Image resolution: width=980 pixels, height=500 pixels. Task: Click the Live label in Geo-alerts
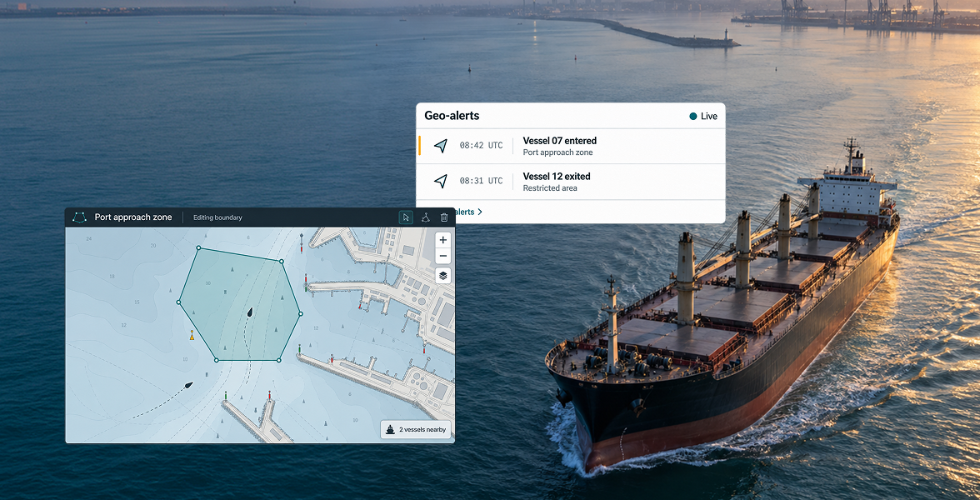[708, 117]
